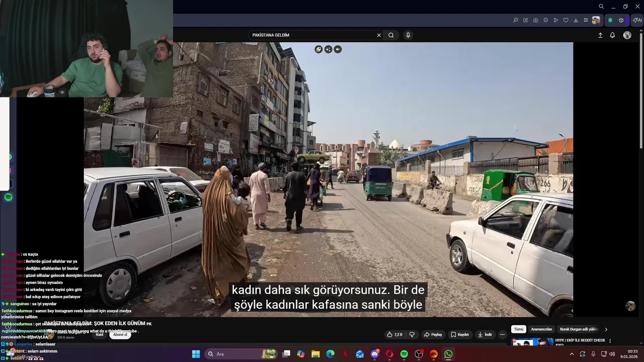This screenshot has width=644, height=362.
Task: Open Discord from taskbar
Action: point(375,354)
